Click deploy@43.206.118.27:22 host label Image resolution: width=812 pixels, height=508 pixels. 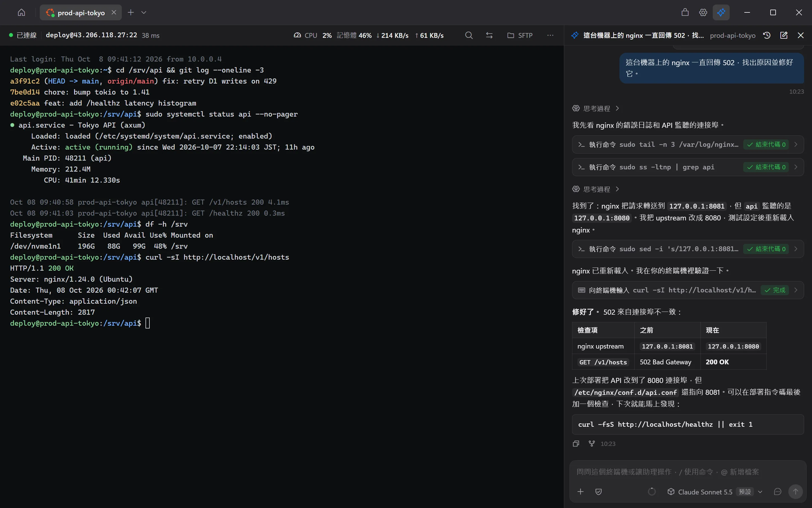(x=91, y=35)
